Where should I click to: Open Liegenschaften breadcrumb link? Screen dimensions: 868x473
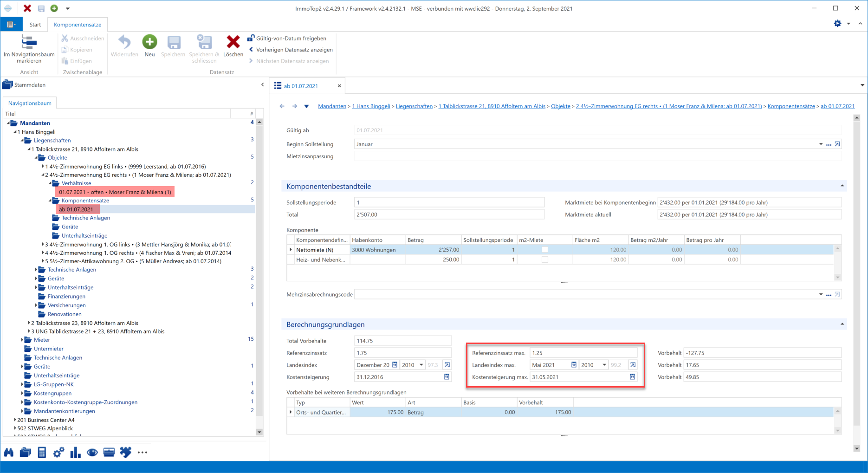[x=414, y=106]
